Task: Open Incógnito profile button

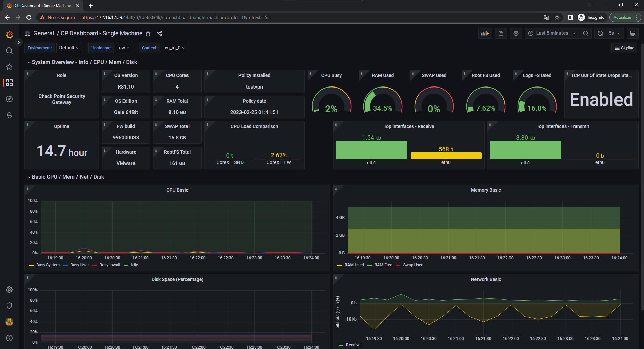Action: [591, 17]
